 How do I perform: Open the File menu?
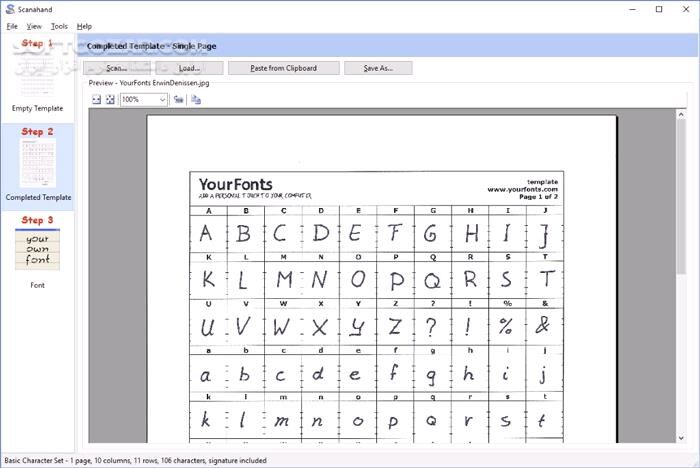12,26
